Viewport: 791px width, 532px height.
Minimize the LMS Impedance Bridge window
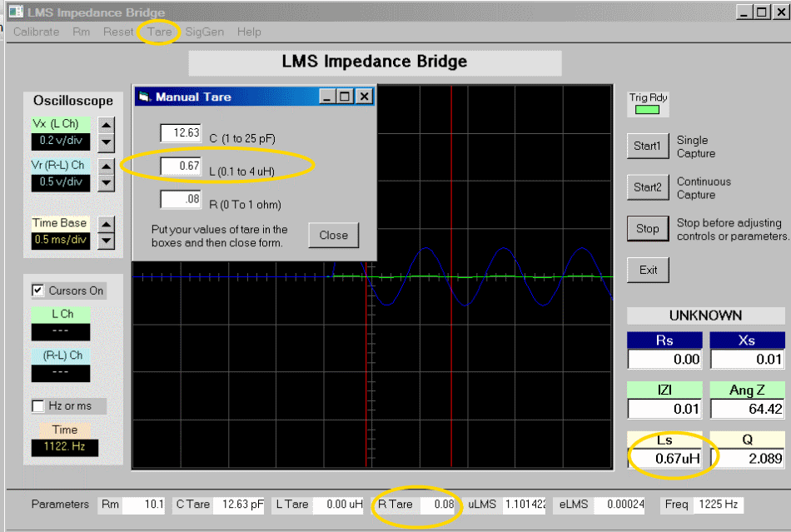click(x=744, y=12)
